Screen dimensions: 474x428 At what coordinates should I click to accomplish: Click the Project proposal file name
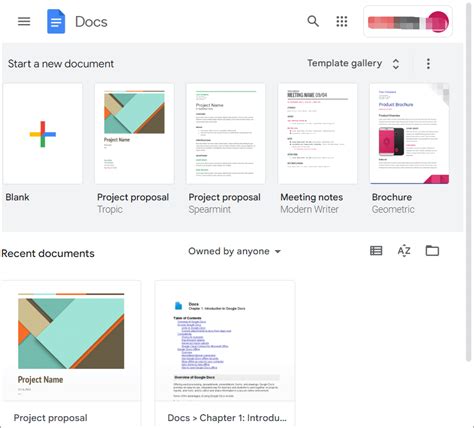(x=51, y=418)
